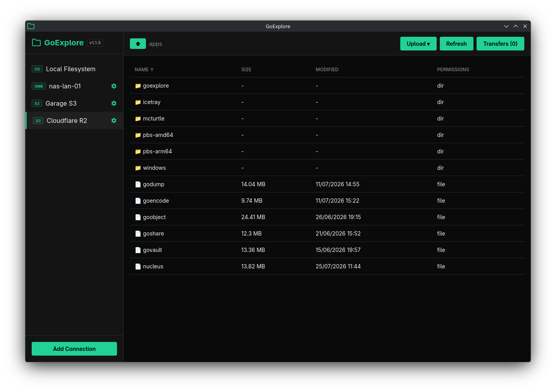Click the goobject file icon

(138, 217)
